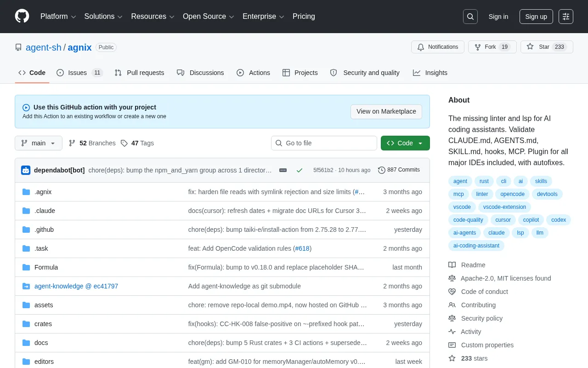The height and width of the screenshot is (368, 588).
Task: Click the Activity pulse icon
Action: pyautogui.click(x=452, y=332)
